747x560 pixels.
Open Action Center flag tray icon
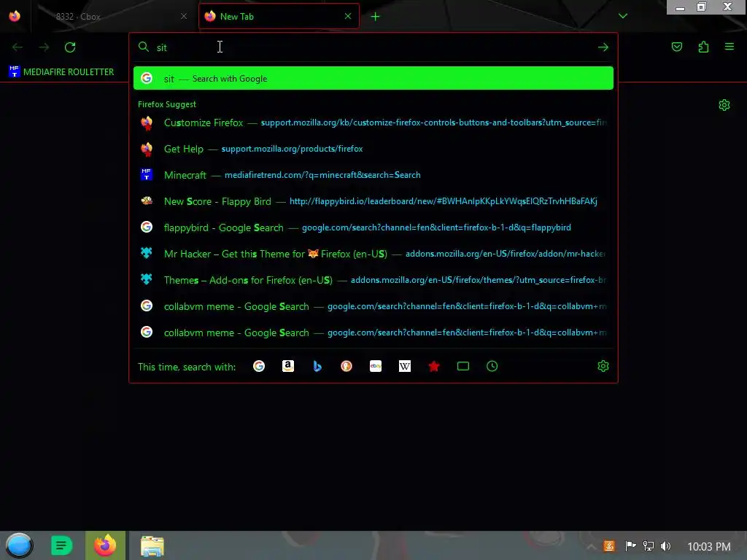630,546
